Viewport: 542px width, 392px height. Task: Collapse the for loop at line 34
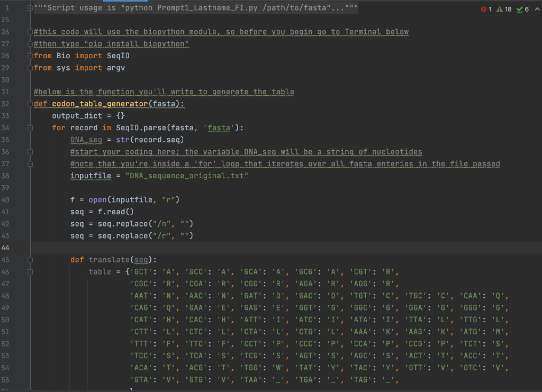pos(30,128)
